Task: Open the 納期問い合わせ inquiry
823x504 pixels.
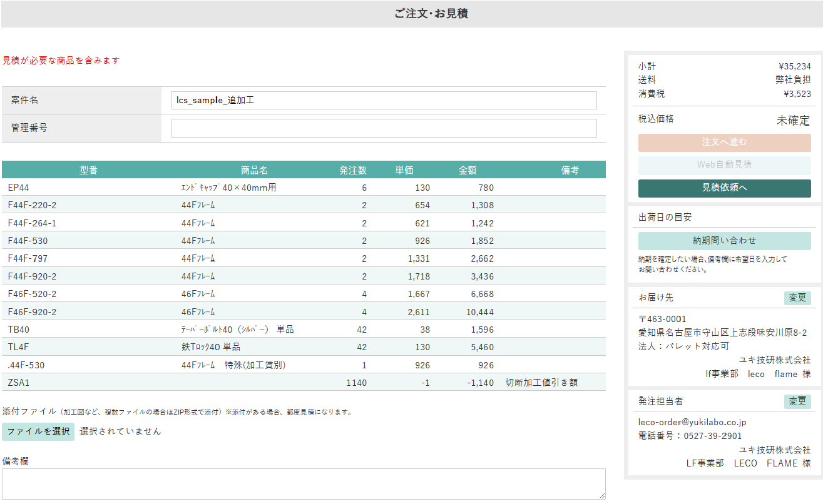Action: click(724, 241)
